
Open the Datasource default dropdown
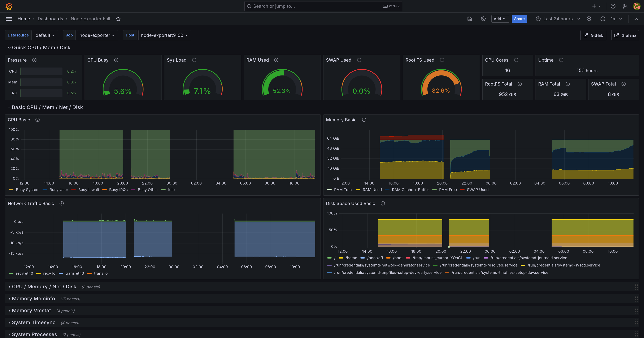[x=45, y=35]
